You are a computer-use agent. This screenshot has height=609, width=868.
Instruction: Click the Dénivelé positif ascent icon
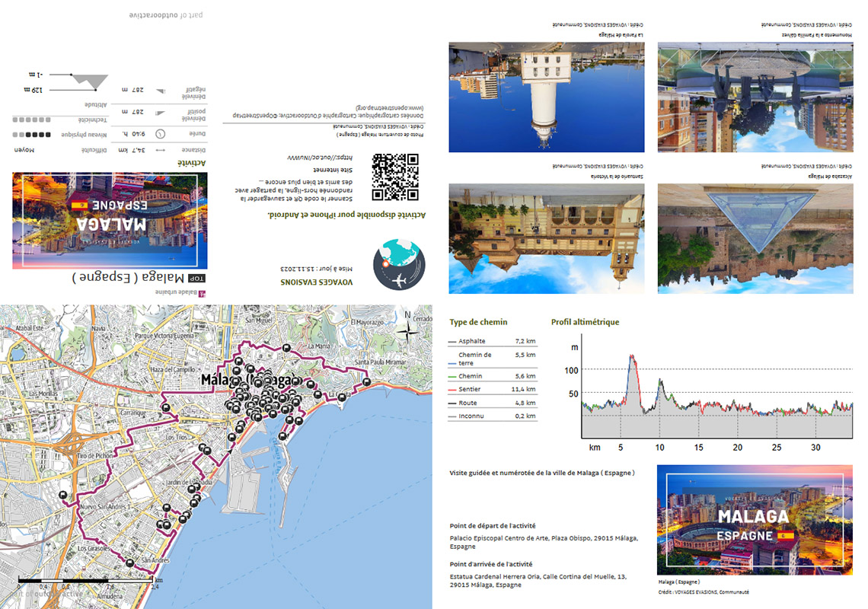pos(160,113)
